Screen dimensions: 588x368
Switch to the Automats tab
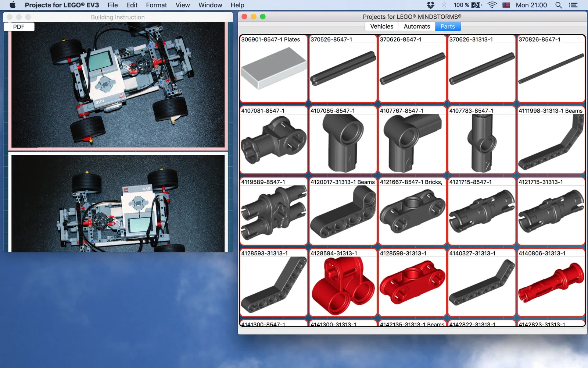[417, 26]
